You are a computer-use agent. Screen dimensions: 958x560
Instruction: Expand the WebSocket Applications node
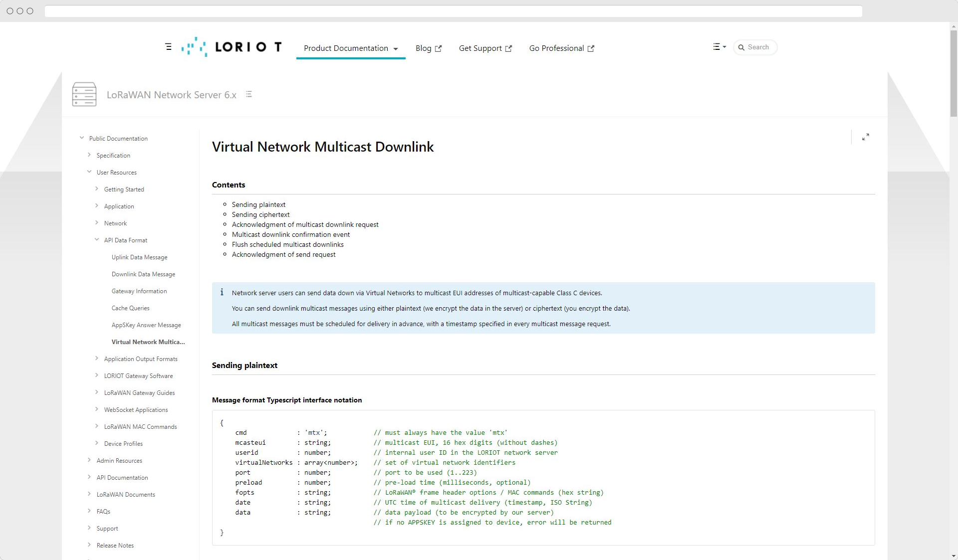97,409
